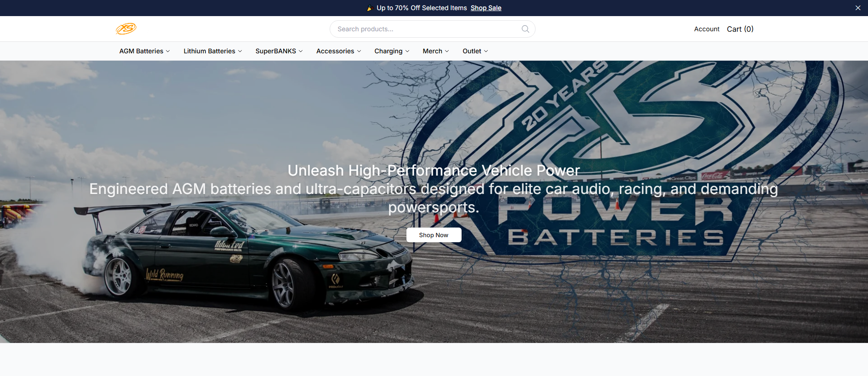Expand the Outlet chevron
This screenshot has height=376, width=868.
[x=486, y=51]
